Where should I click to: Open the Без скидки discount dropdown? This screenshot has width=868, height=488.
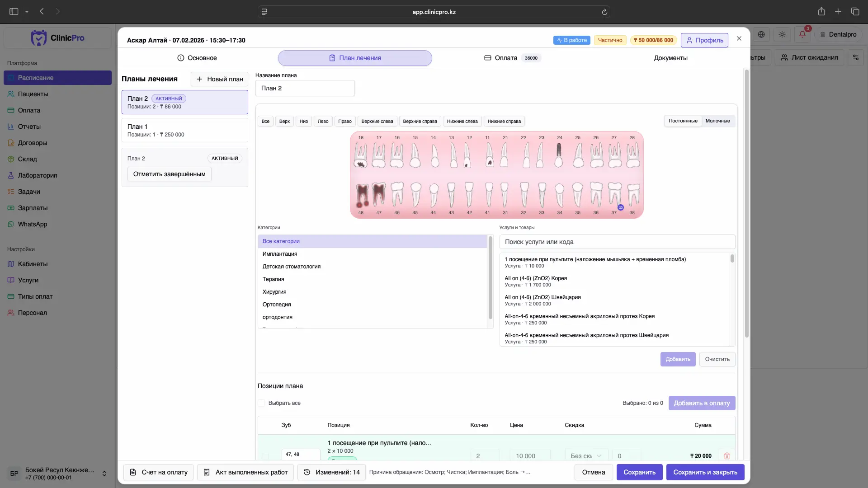tap(586, 456)
